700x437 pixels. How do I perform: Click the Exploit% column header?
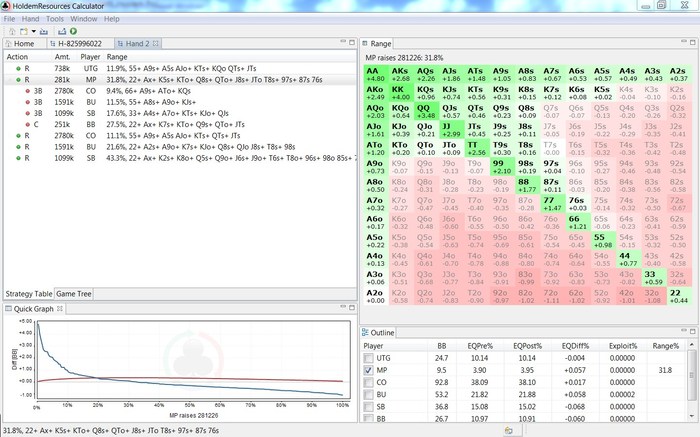tap(623, 346)
